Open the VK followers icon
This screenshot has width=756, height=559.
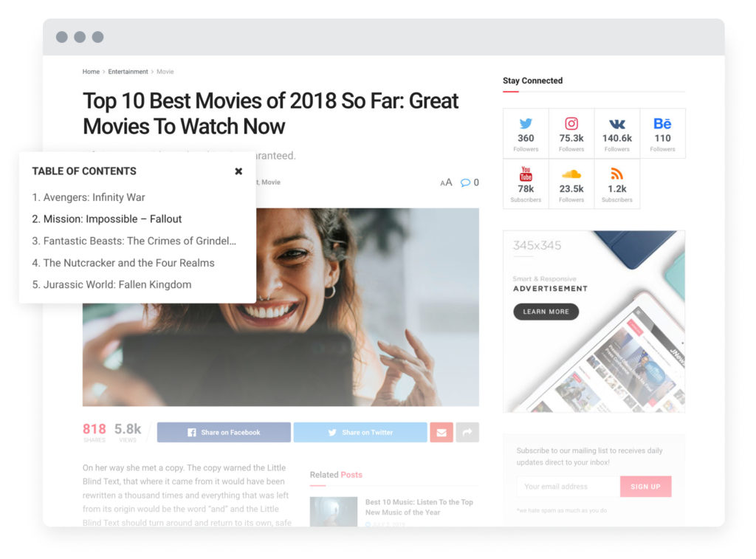pos(617,124)
